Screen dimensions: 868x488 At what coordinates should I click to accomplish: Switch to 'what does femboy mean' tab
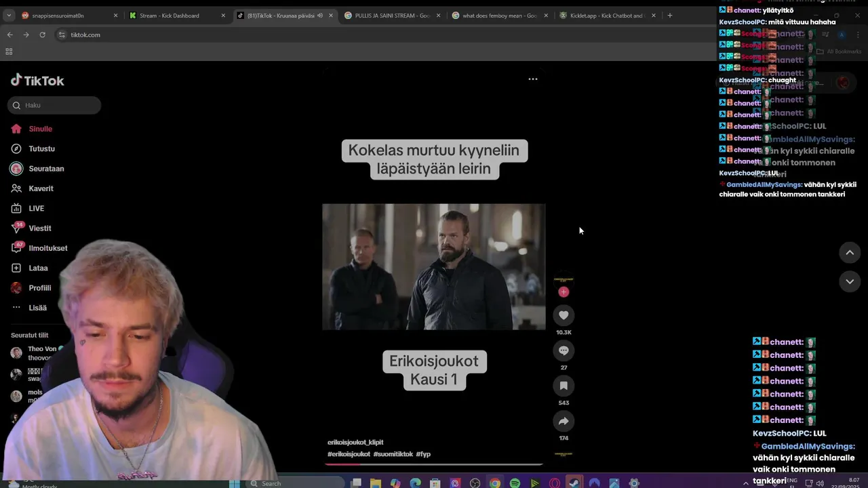tap(500, 16)
